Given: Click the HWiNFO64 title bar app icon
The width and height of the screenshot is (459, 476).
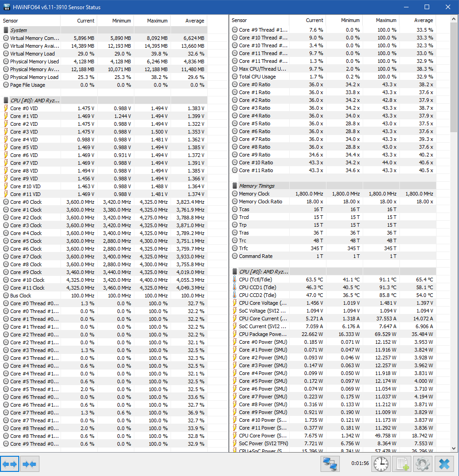Looking at the screenshot, I should 7,7.
